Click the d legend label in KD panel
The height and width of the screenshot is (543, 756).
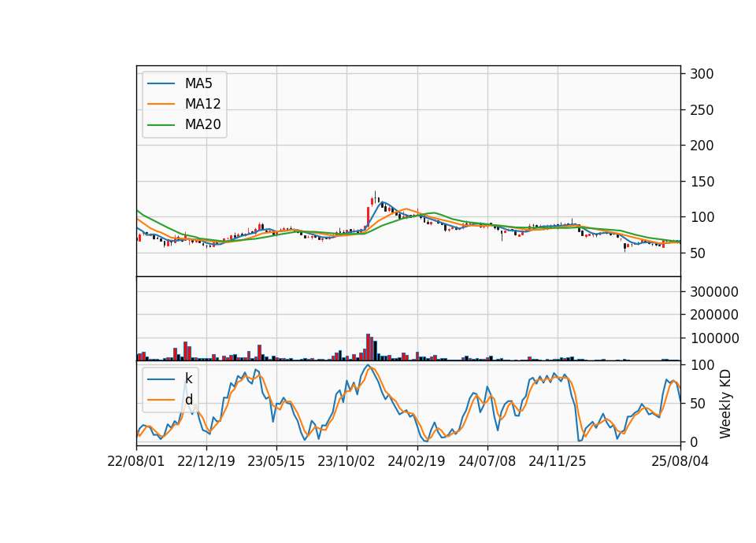point(188,400)
